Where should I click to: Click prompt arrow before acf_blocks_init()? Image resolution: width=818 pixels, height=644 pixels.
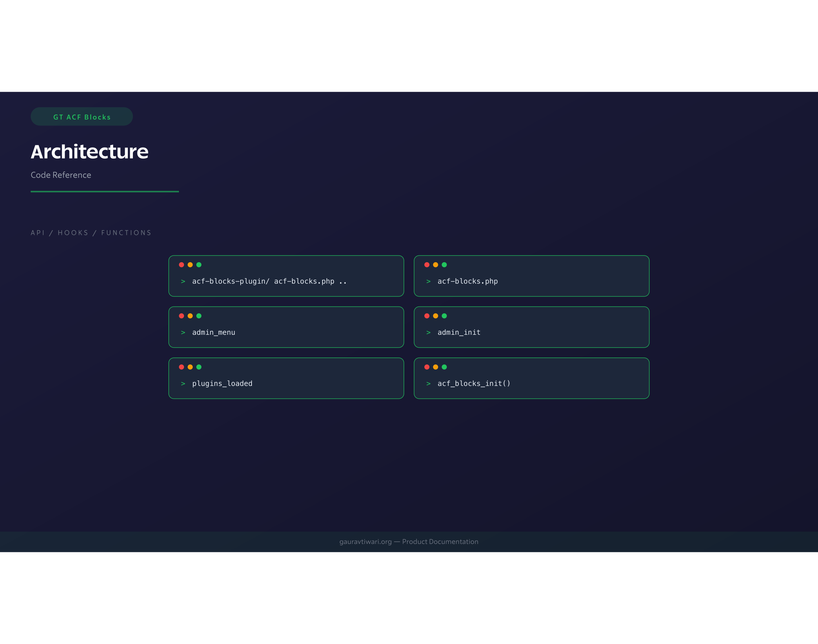click(x=429, y=384)
